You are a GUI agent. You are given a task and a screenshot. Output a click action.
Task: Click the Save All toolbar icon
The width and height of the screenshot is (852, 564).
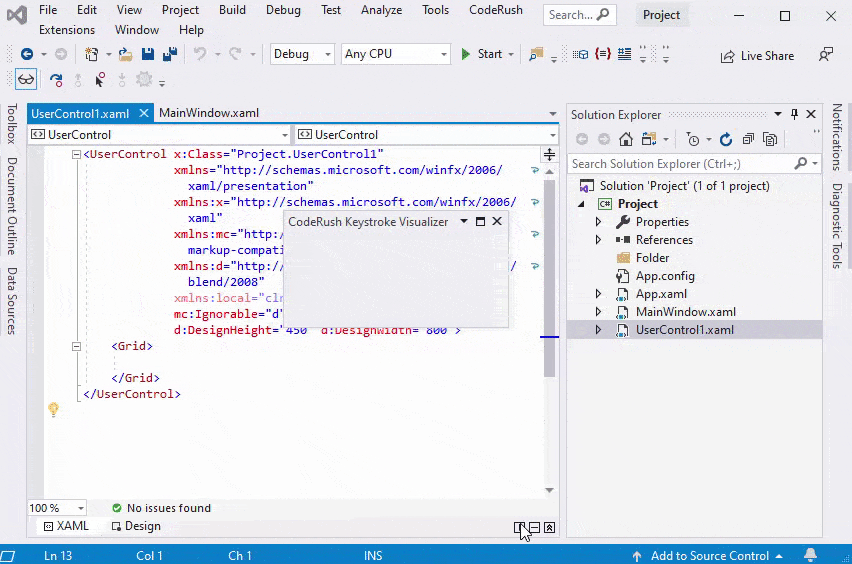tap(170, 54)
